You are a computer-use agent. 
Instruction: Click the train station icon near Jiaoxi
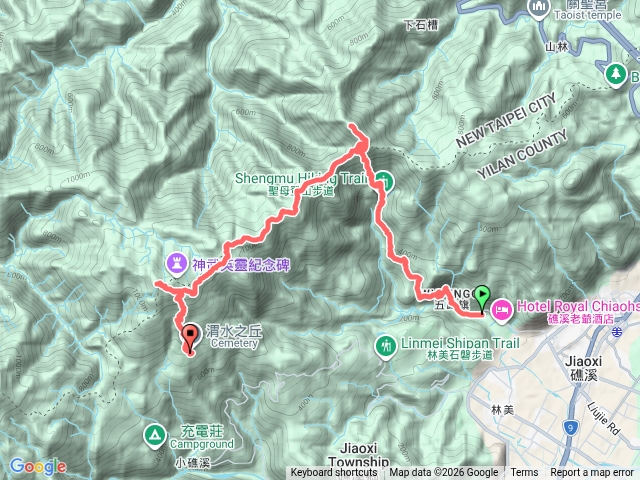[x=617, y=332]
